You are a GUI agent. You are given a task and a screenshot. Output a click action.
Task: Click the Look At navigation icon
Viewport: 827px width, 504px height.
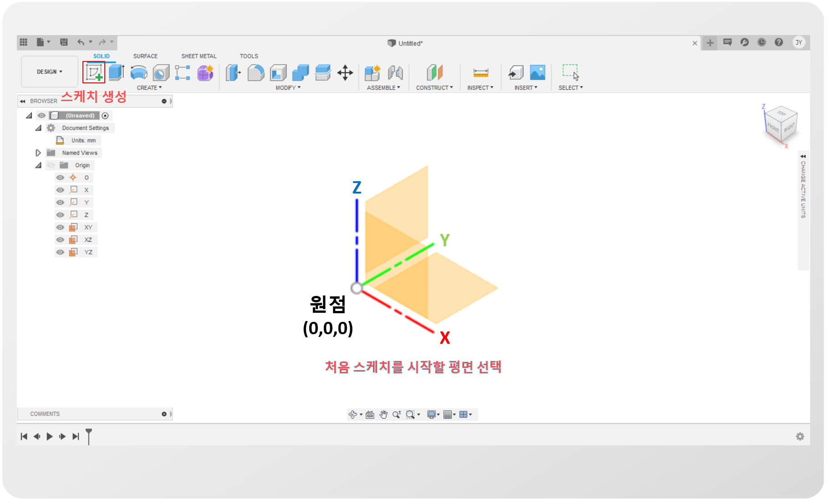[x=370, y=414]
